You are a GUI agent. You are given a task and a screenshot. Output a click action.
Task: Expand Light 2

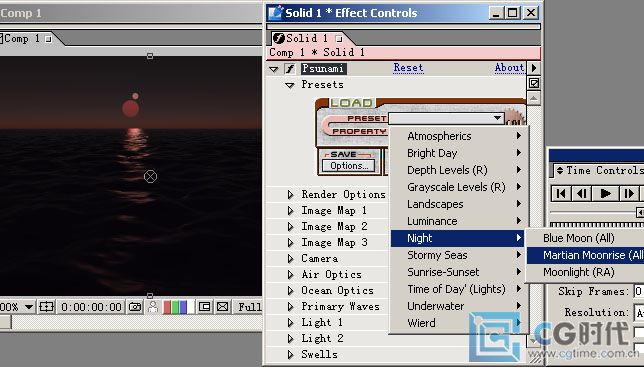tap(290, 339)
